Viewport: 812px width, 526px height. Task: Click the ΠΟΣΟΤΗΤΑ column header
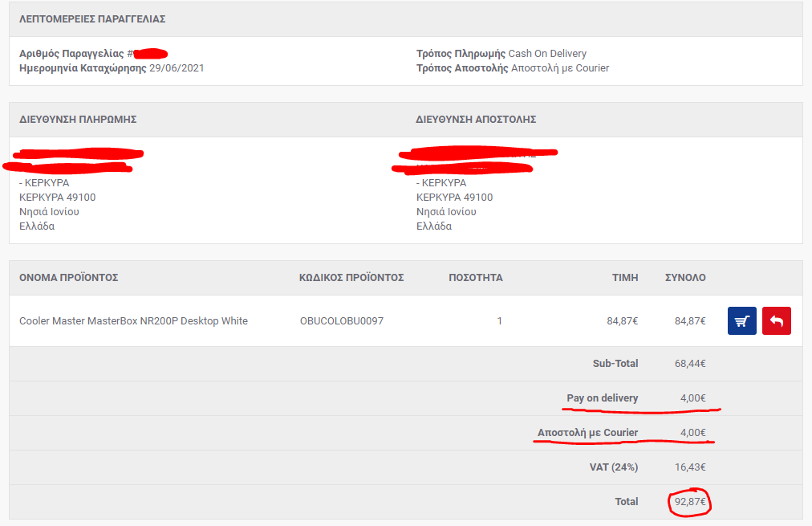(475, 277)
